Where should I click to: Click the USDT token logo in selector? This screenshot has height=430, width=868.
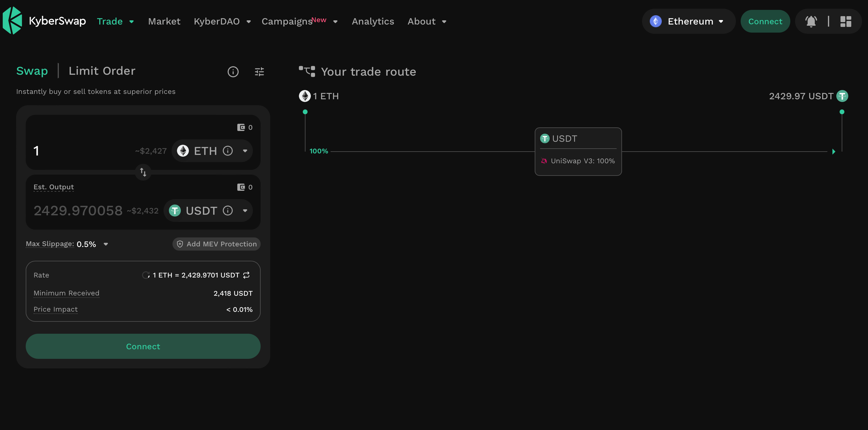coord(175,211)
